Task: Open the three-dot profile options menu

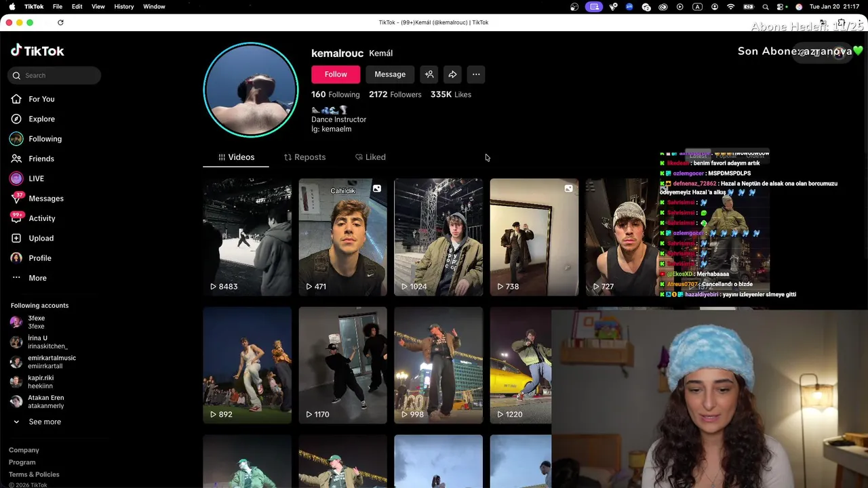Action: click(476, 75)
